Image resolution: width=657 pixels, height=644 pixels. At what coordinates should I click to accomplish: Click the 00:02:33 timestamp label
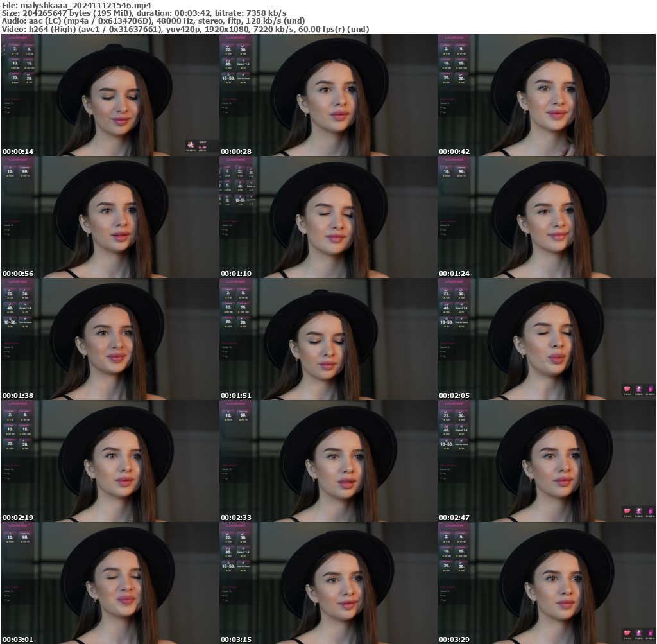point(234,518)
